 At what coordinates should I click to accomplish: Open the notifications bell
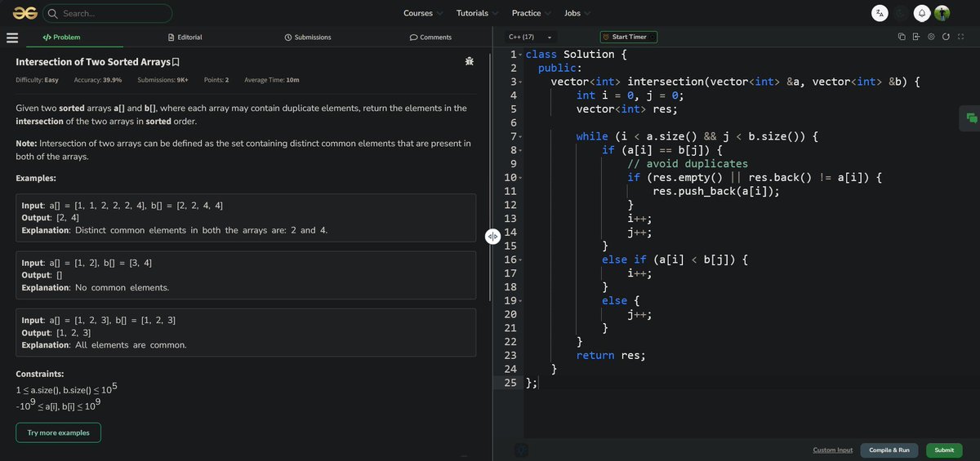922,13
